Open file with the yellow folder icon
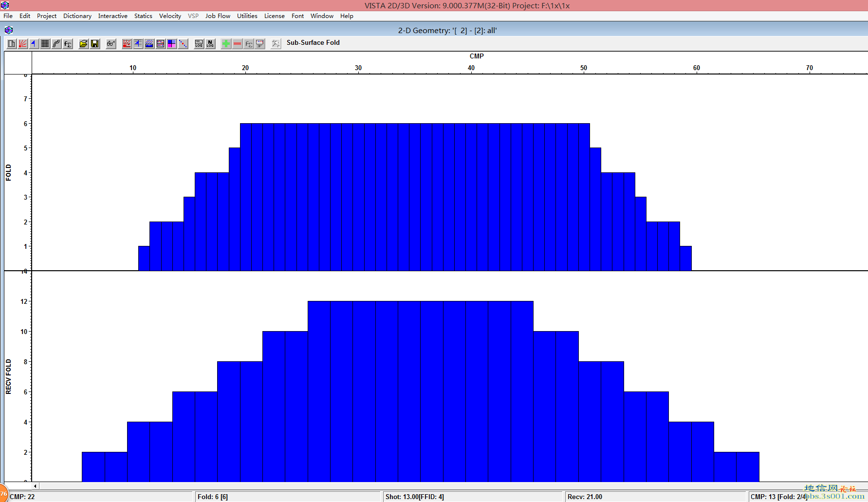 point(83,44)
